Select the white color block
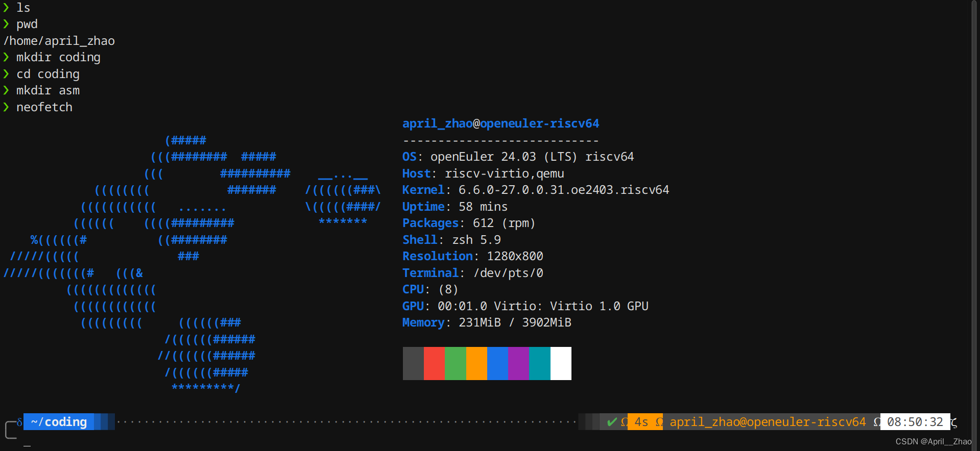This screenshot has height=451, width=980. [561, 363]
